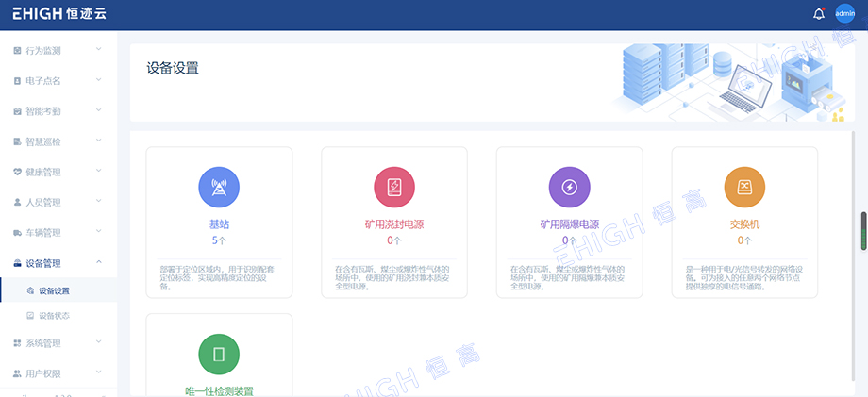Image resolution: width=868 pixels, height=397 pixels.
Task: Click the content panel vertical scrollbar
Action: [x=853, y=256]
